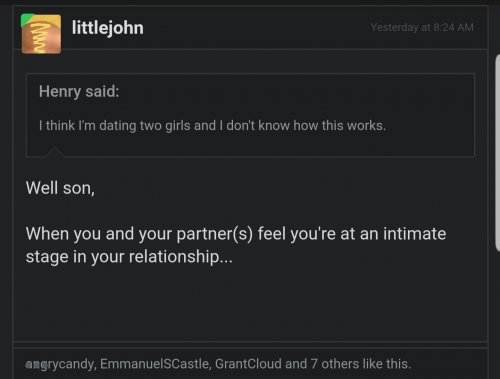Viewport: 500px width, 379px height.
Task: Click littlejohn's avatar picture
Action: tap(41, 34)
